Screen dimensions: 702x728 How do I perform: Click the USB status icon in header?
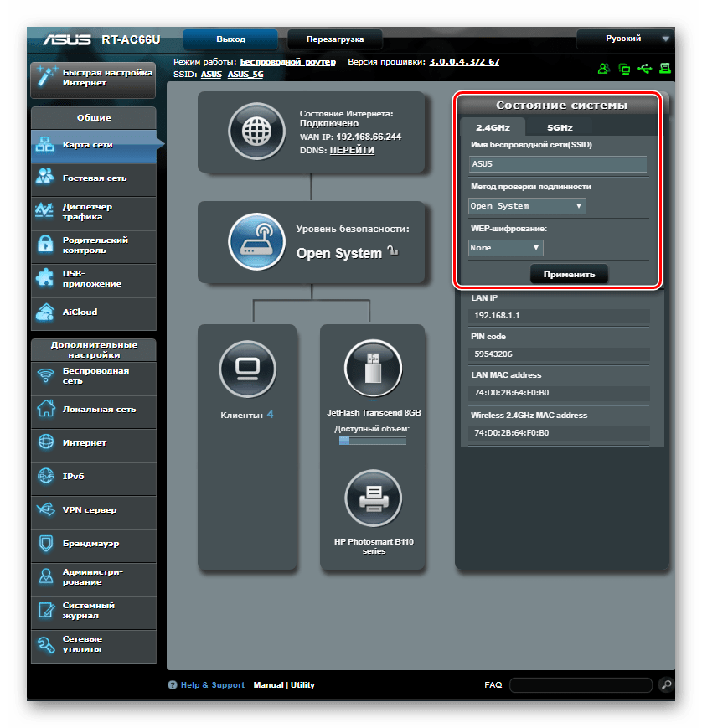click(x=643, y=68)
